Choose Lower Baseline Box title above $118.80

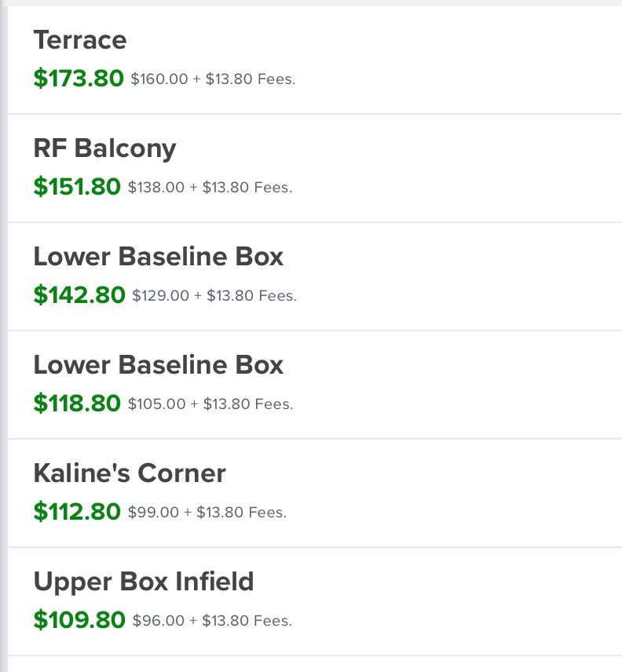tap(158, 365)
